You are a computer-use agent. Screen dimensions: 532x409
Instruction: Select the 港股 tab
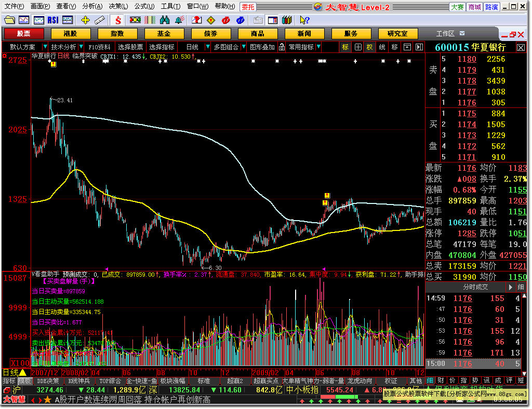click(x=71, y=34)
